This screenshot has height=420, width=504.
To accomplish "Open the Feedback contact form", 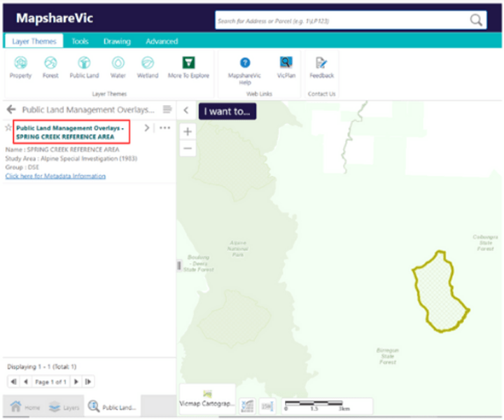I will 321,67.
